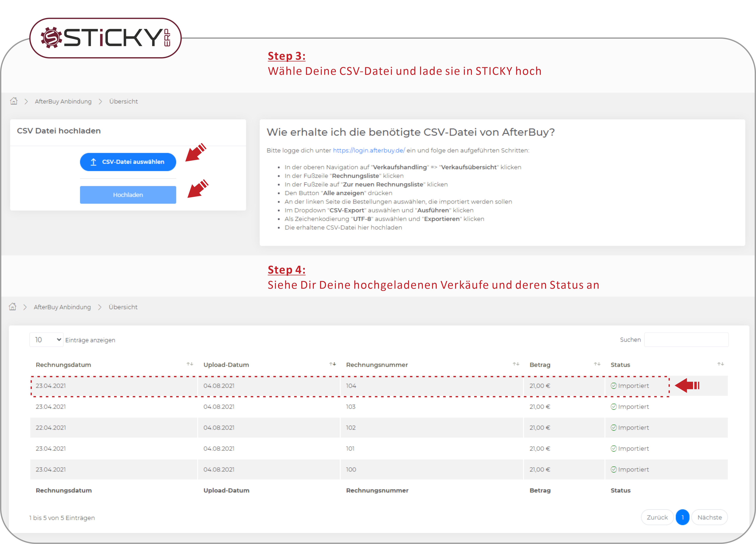Open the login.afterbuy.de link
This screenshot has height=544, width=756.
pos(369,151)
